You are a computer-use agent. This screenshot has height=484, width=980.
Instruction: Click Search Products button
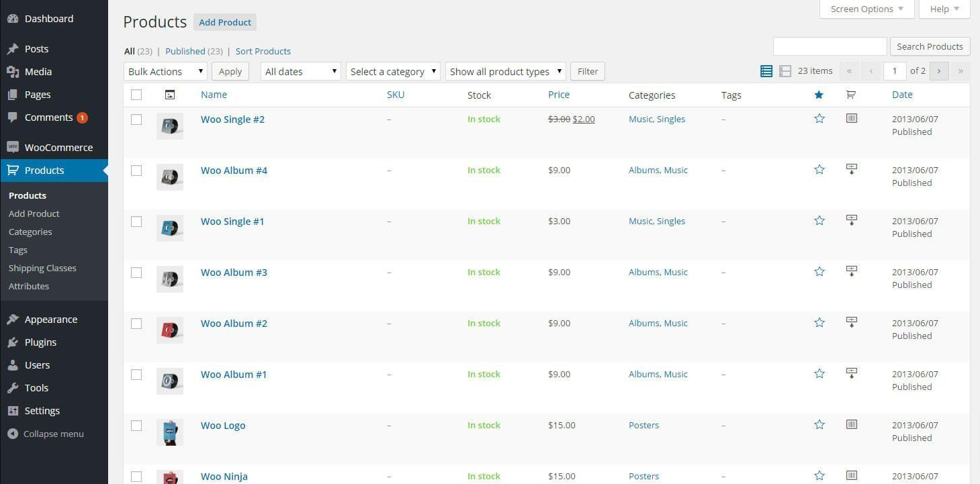tap(930, 46)
